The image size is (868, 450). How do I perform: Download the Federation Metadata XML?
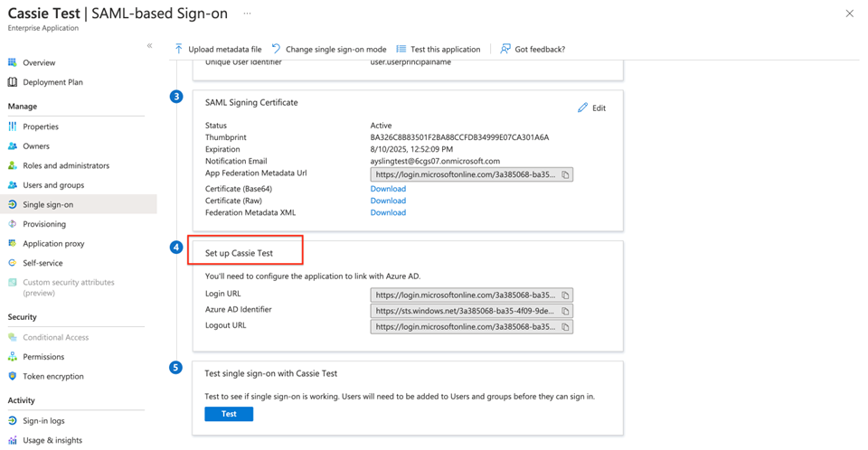pyautogui.click(x=388, y=212)
